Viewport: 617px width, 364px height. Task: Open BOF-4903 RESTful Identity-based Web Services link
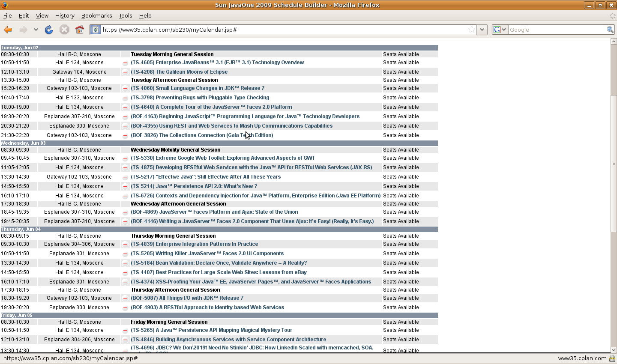[x=207, y=307]
